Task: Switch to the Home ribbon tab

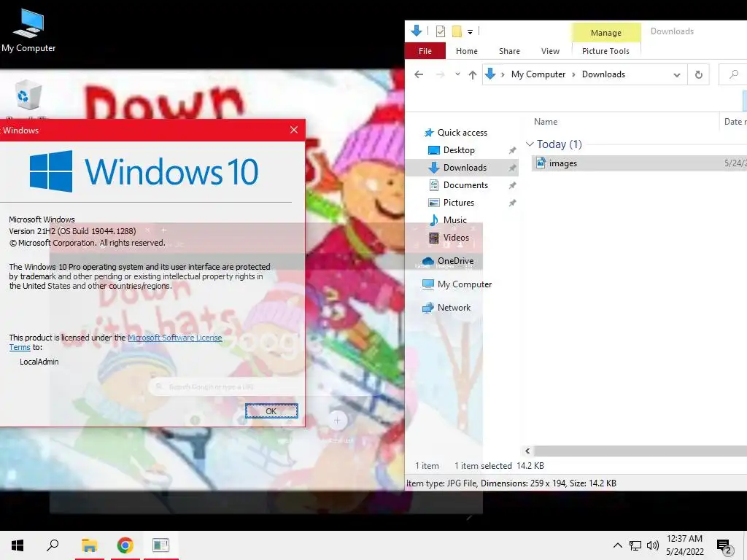Action: [x=466, y=51]
